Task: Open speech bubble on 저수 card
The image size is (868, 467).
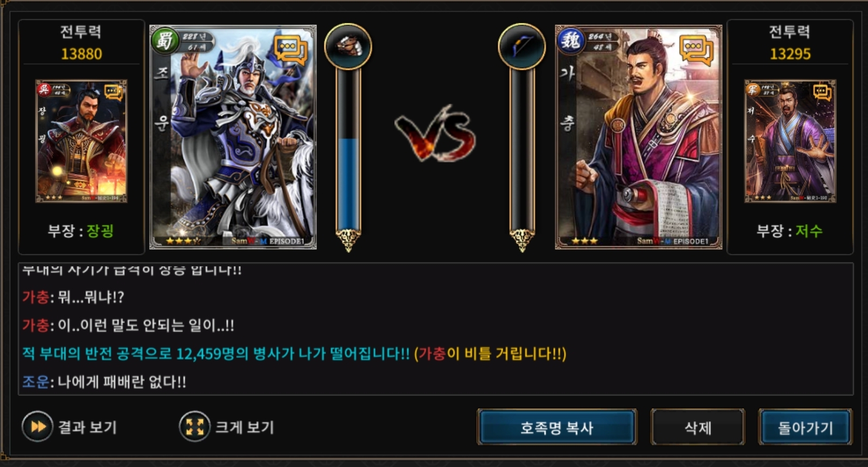Action: pos(822,93)
